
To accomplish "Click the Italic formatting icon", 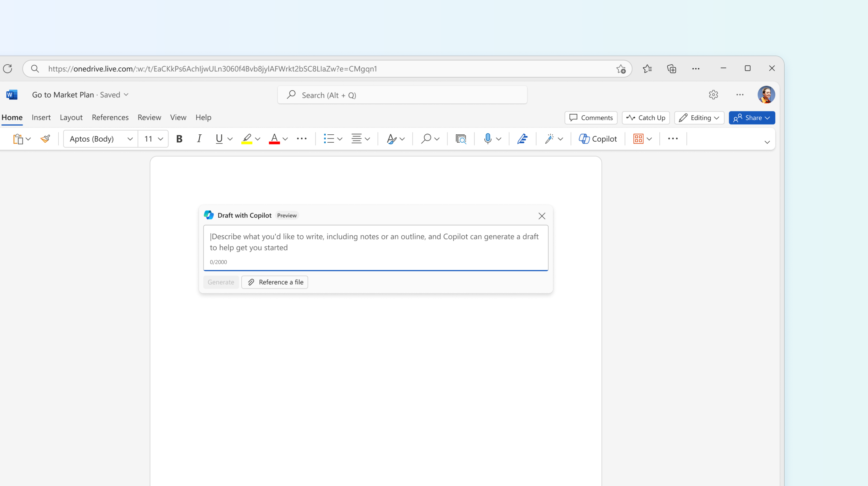I will coord(200,139).
